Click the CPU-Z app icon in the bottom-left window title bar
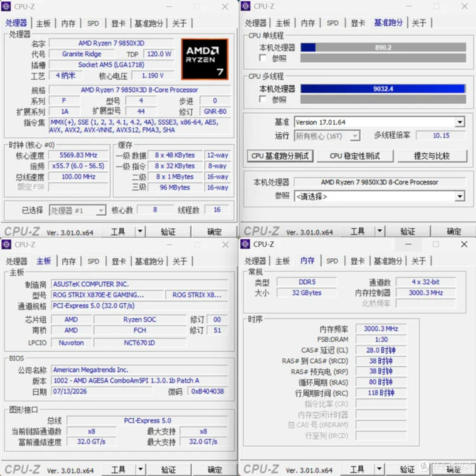Viewport: 476px width, 476px height. [6, 244]
